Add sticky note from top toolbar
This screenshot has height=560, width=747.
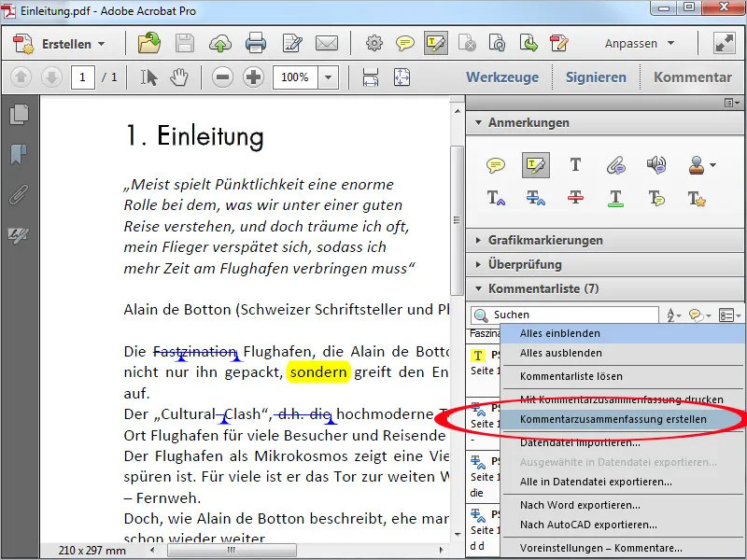point(405,44)
